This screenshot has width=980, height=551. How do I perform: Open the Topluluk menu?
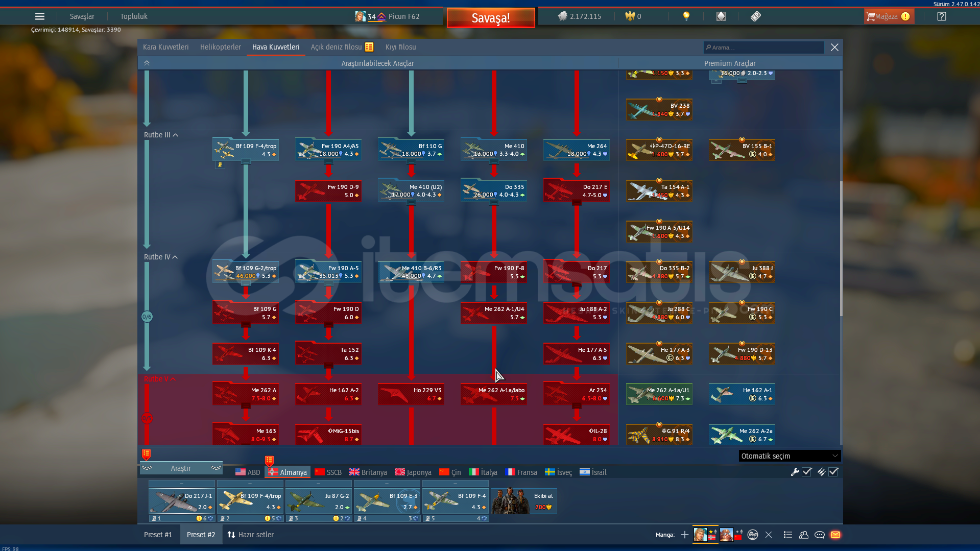click(x=134, y=16)
